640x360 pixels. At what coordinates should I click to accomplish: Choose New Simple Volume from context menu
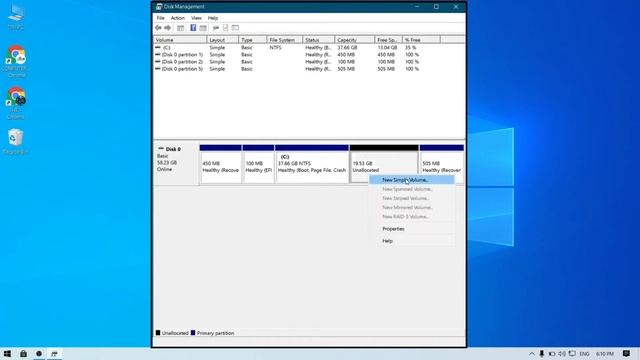click(x=412, y=180)
